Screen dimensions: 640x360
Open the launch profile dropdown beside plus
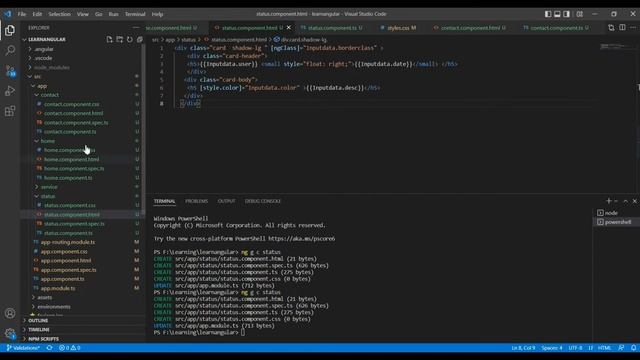[x=616, y=201]
